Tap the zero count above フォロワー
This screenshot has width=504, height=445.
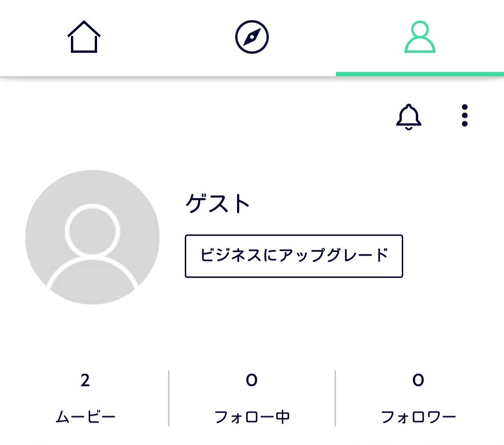click(418, 381)
